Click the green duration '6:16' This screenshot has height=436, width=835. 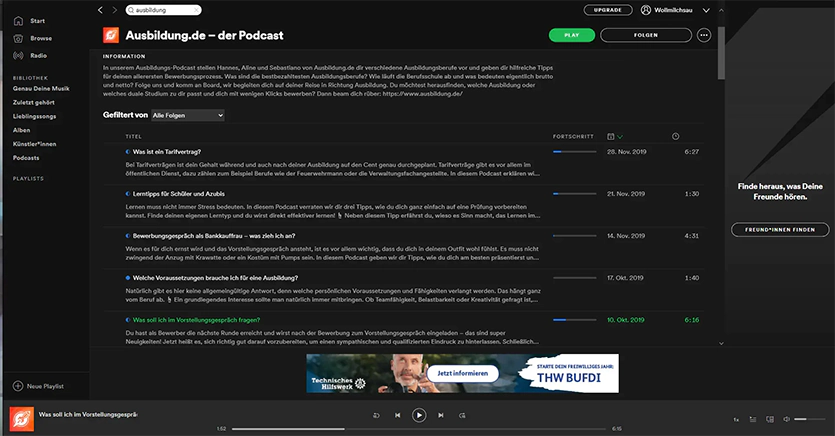pos(692,320)
